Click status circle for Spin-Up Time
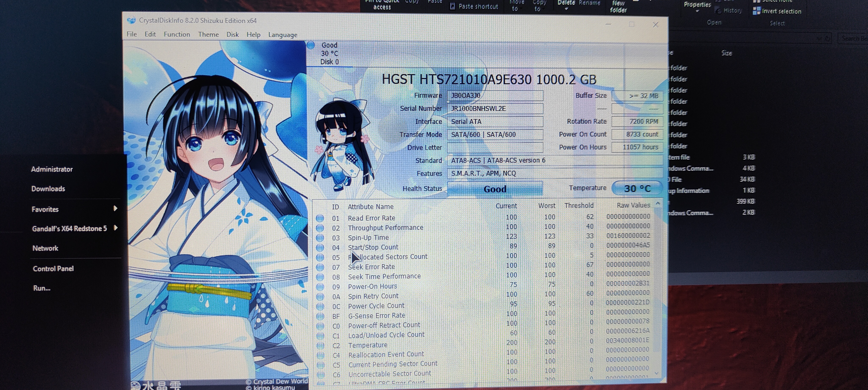 320,238
